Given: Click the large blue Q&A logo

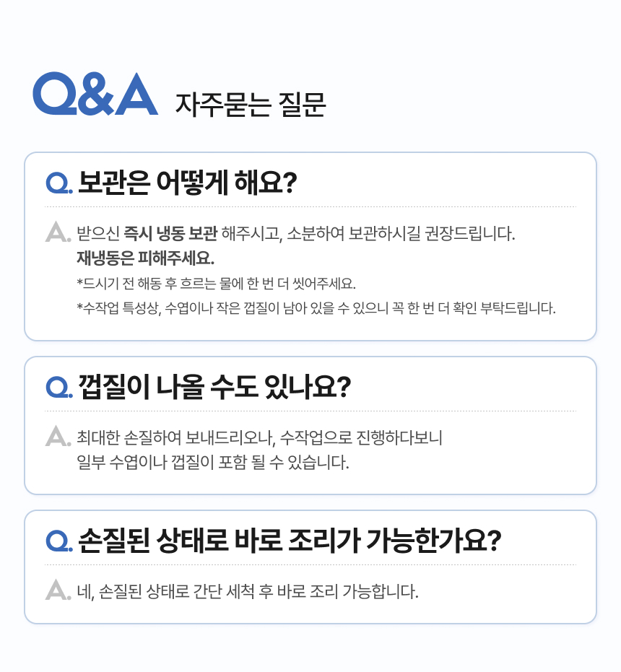Looking at the screenshot, I should pyautogui.click(x=95, y=94).
